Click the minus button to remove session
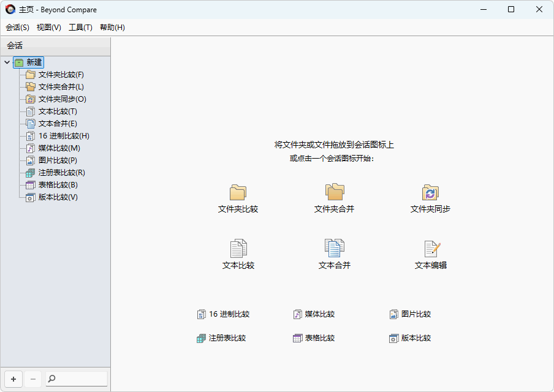Image resolution: width=554 pixels, height=392 pixels. [33, 379]
